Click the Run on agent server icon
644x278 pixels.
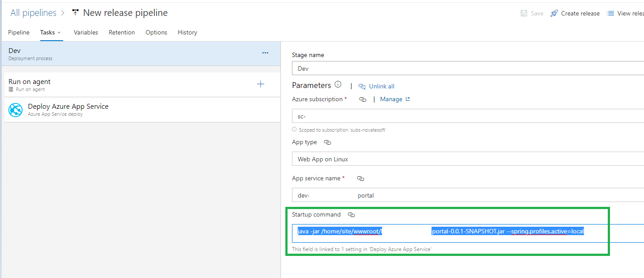[x=11, y=89]
